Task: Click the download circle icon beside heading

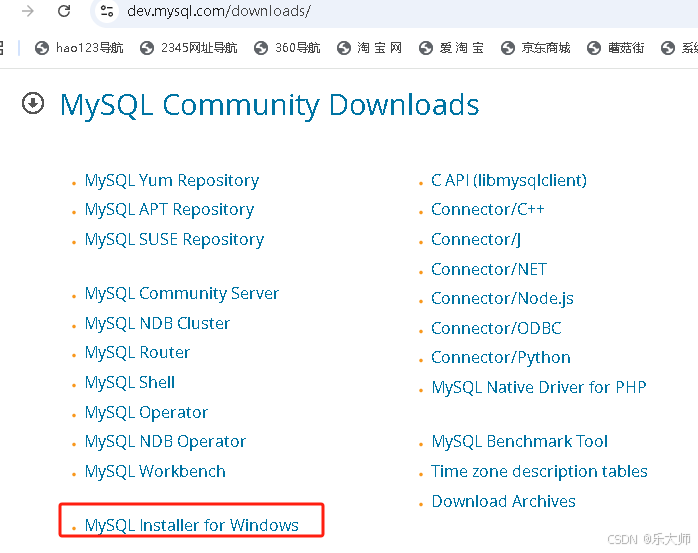Action: (33, 103)
